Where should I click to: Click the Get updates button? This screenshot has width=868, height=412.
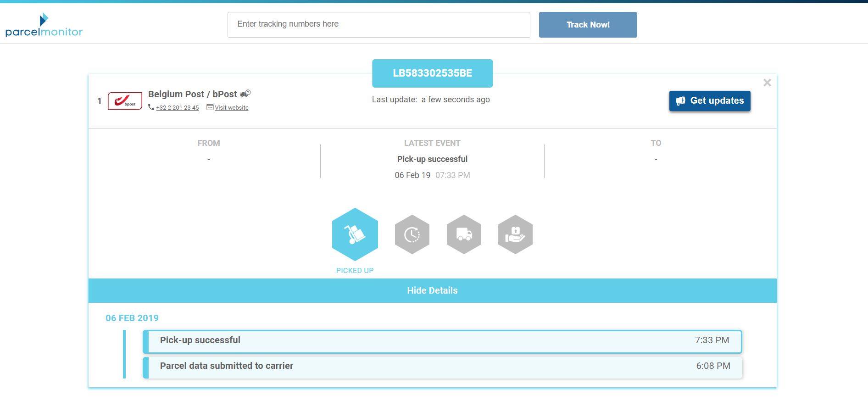click(709, 101)
